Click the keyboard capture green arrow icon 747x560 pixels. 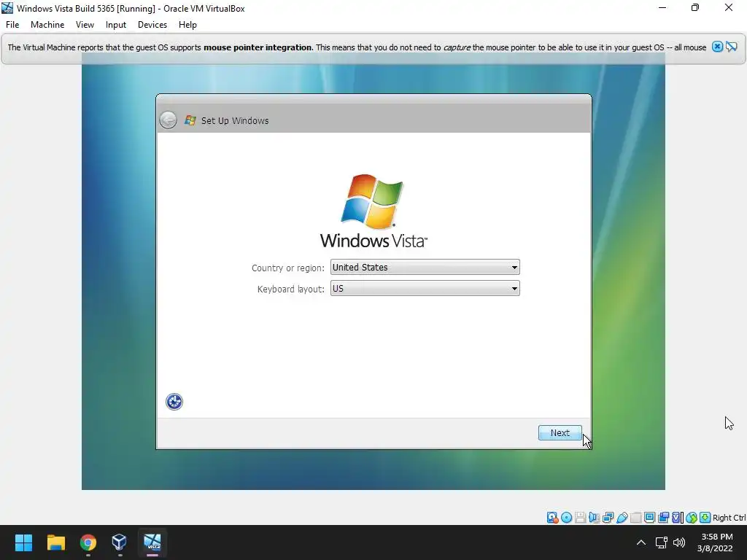pyautogui.click(x=705, y=518)
